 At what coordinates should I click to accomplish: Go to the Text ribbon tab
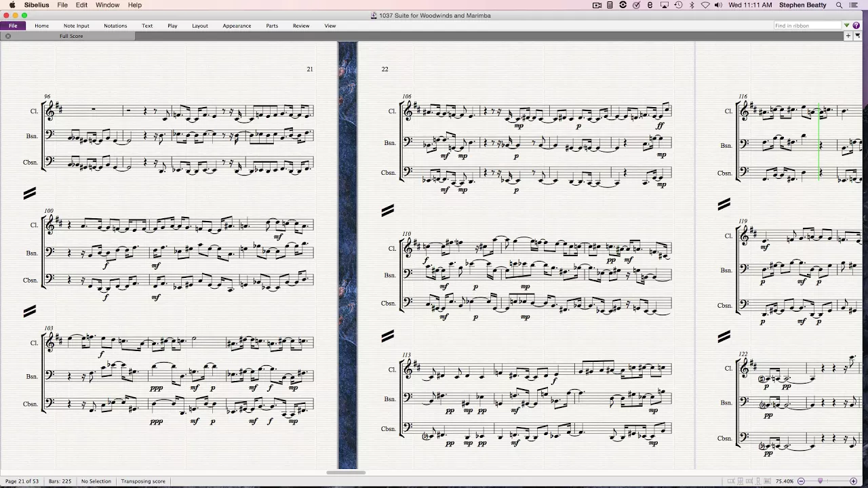147,26
